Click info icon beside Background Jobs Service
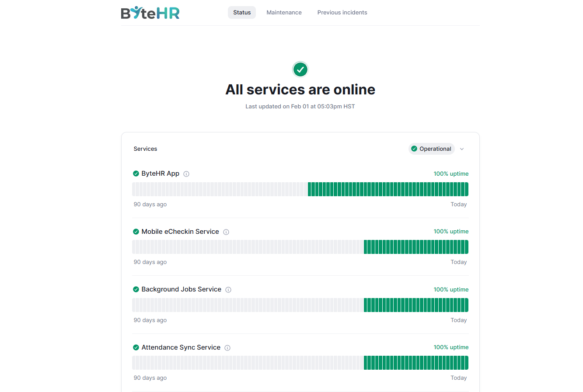This screenshot has height=392, width=583. pos(228,290)
